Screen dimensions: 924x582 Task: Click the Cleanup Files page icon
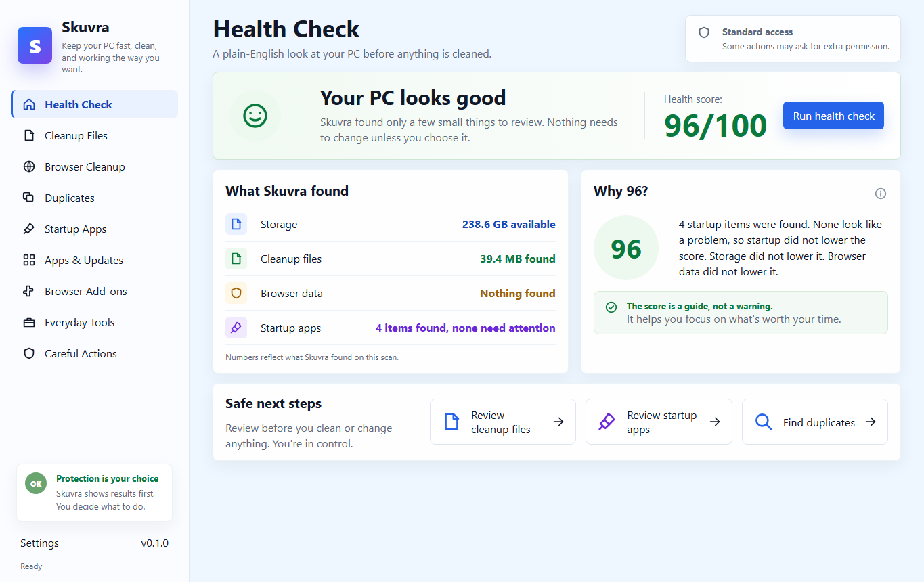click(29, 135)
